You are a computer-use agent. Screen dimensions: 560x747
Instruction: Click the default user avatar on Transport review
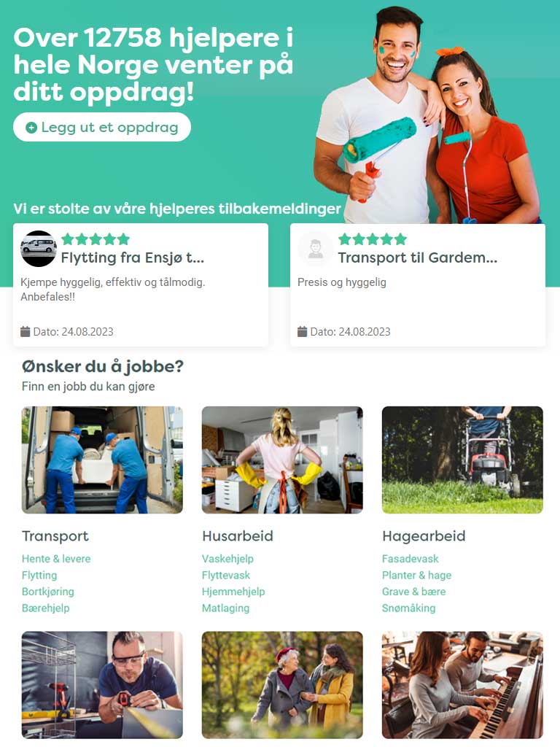pos(316,249)
